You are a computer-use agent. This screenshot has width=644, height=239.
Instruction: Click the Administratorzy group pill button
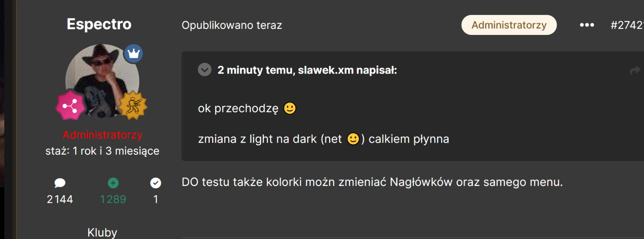[x=509, y=25]
